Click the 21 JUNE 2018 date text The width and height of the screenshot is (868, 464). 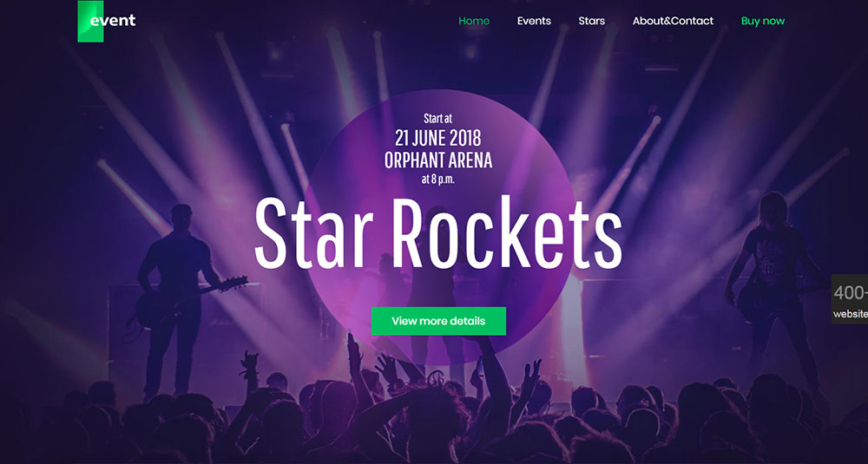[x=437, y=137]
